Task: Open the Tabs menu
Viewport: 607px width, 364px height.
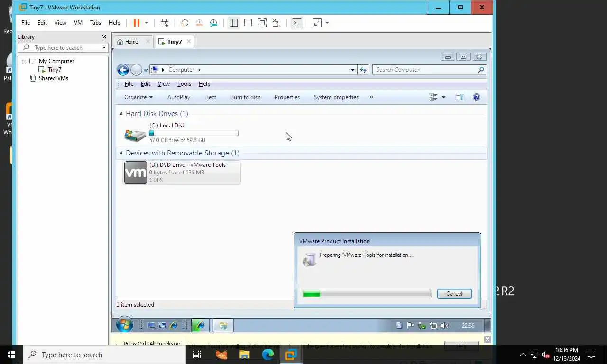Action: [x=95, y=23]
